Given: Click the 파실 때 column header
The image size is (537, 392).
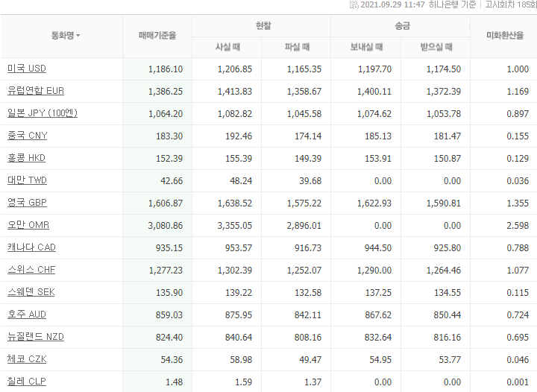Looking at the screenshot, I should [x=298, y=47].
